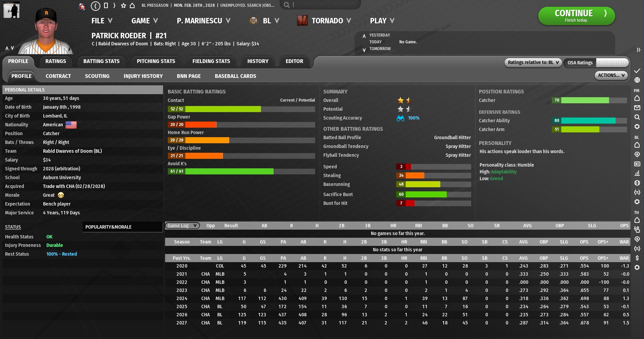Open the SCOUTING sub-tab
The image size is (644, 339).
[97, 76]
